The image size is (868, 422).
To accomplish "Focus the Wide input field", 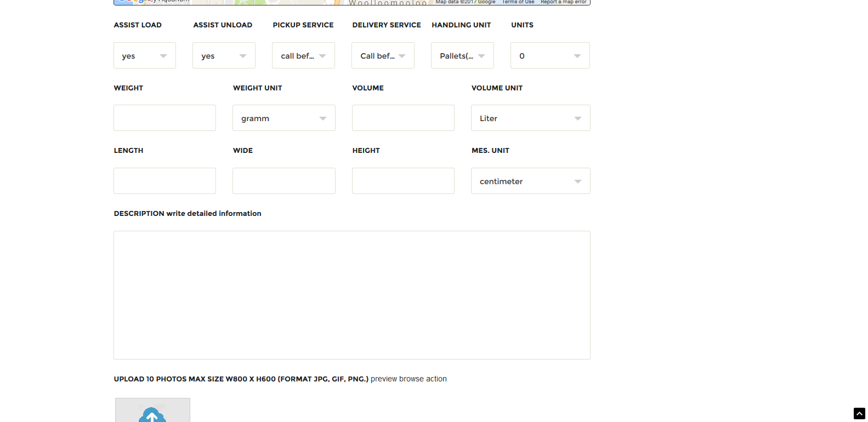I will 283,181.
